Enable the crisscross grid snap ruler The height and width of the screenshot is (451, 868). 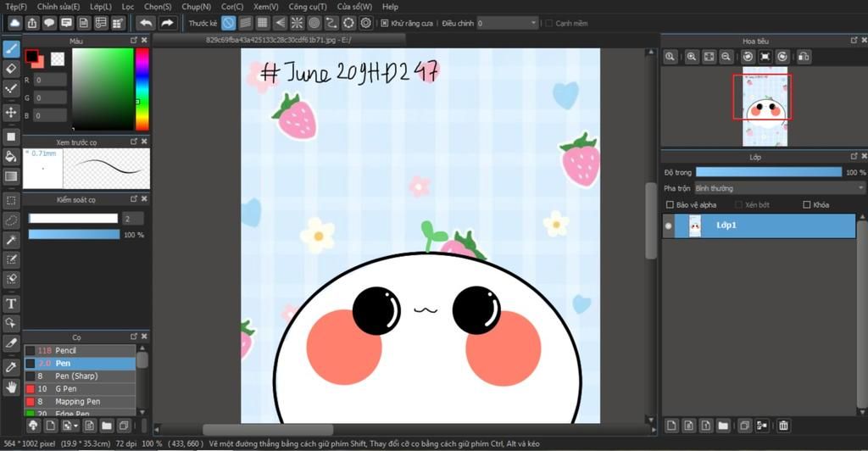tap(263, 23)
